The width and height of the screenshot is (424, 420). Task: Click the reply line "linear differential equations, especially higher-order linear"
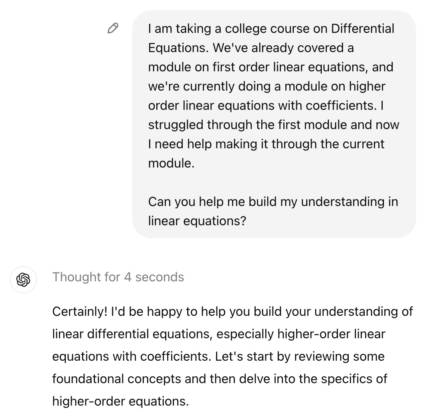point(219,334)
